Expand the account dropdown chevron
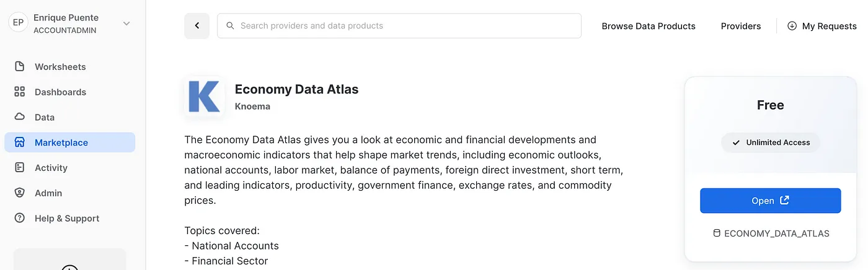Image resolution: width=868 pixels, height=270 pixels. [126, 24]
